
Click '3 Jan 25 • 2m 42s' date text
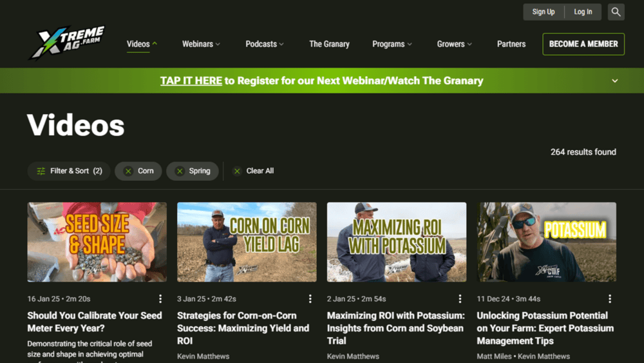[x=207, y=299]
